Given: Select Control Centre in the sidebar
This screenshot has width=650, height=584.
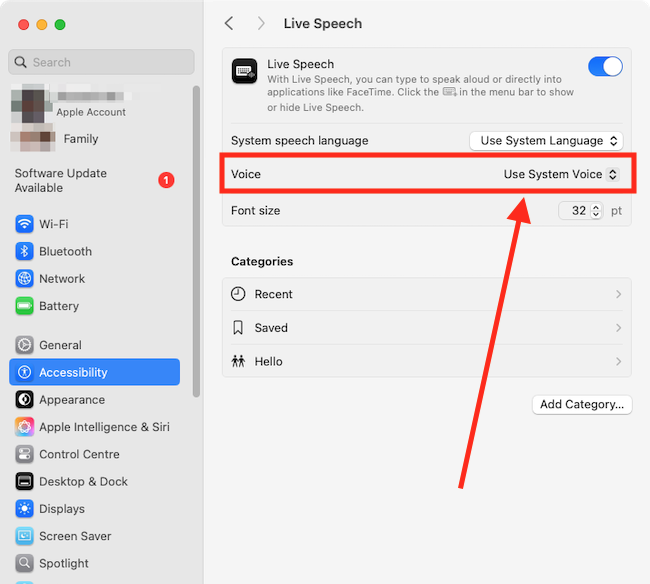Looking at the screenshot, I should point(95,455).
